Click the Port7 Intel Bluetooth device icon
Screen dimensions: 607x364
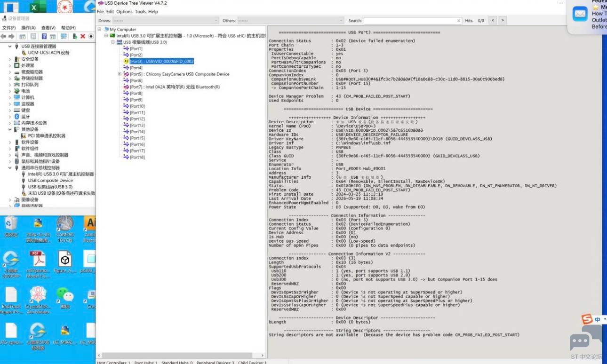click(126, 87)
